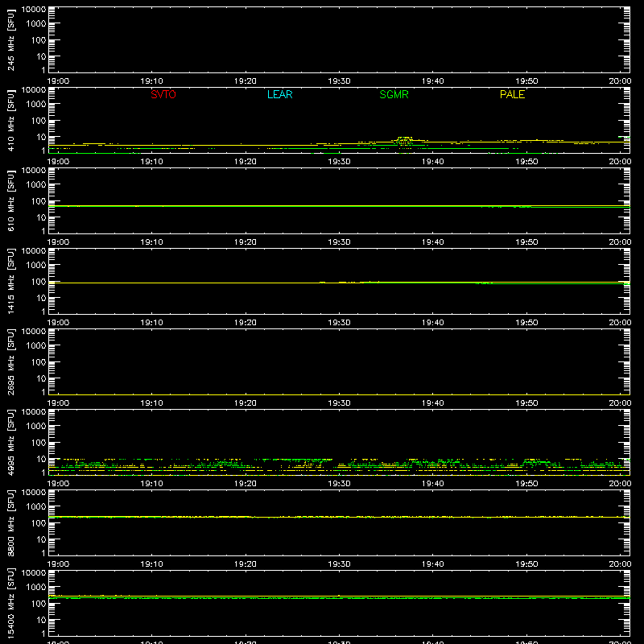
Task: Click 19:50 time label under 610 MHz plot
Action: click(526, 242)
